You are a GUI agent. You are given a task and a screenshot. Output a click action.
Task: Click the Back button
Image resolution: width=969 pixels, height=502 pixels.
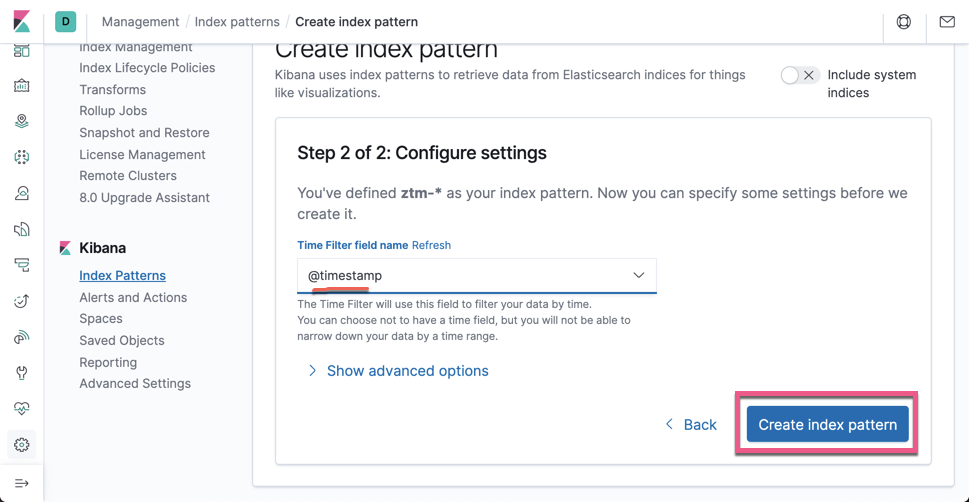pos(691,425)
